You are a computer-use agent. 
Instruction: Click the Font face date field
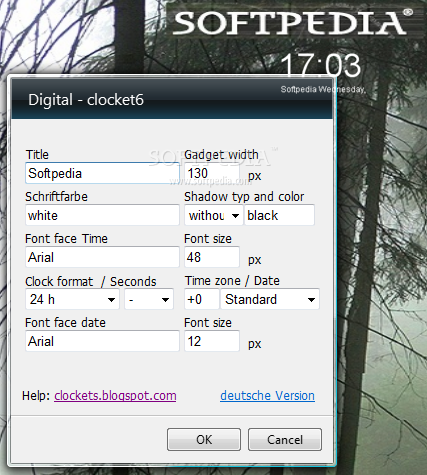click(x=102, y=341)
